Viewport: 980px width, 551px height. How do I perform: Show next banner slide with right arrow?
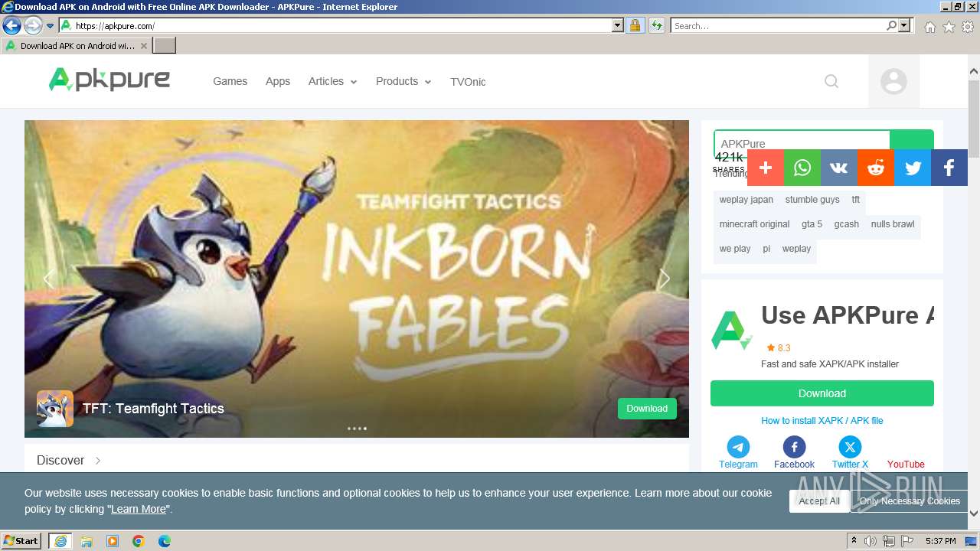665,279
